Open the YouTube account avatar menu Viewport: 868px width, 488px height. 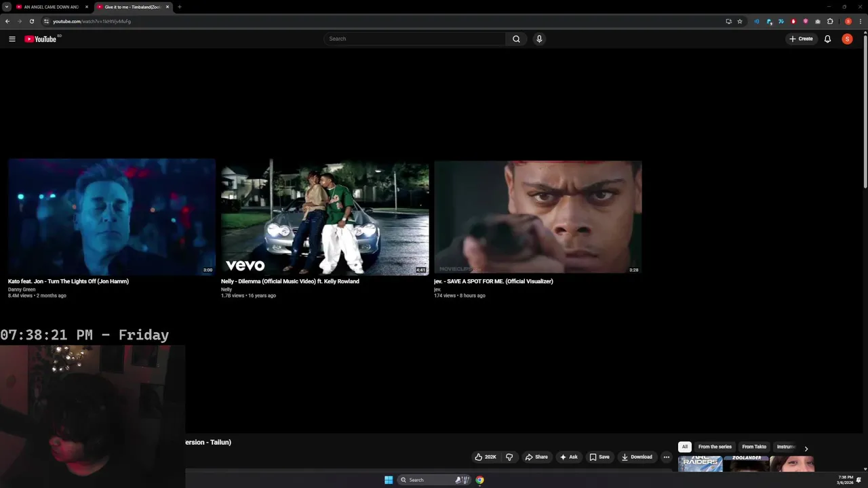[847, 39]
